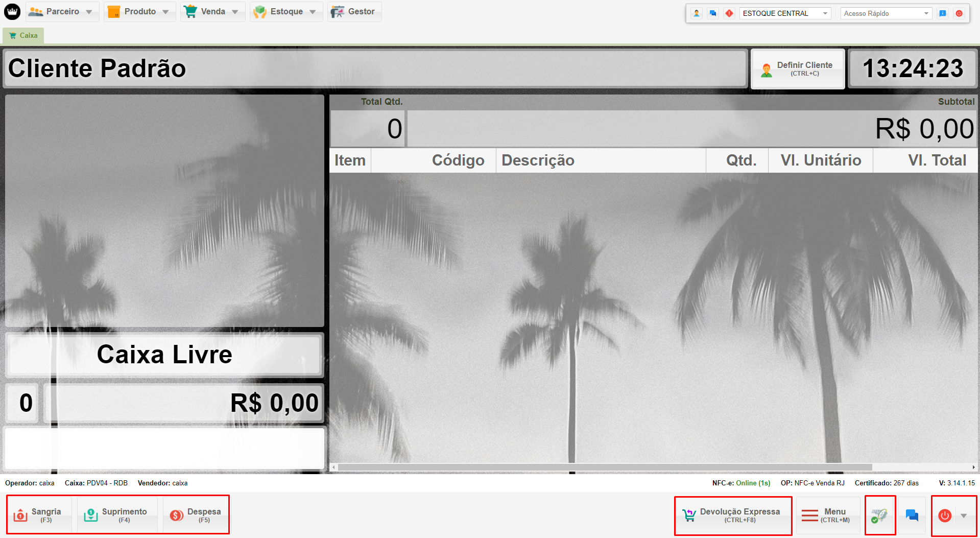
Task: Open the Acesso Rápido combo box
Action: 886,13
